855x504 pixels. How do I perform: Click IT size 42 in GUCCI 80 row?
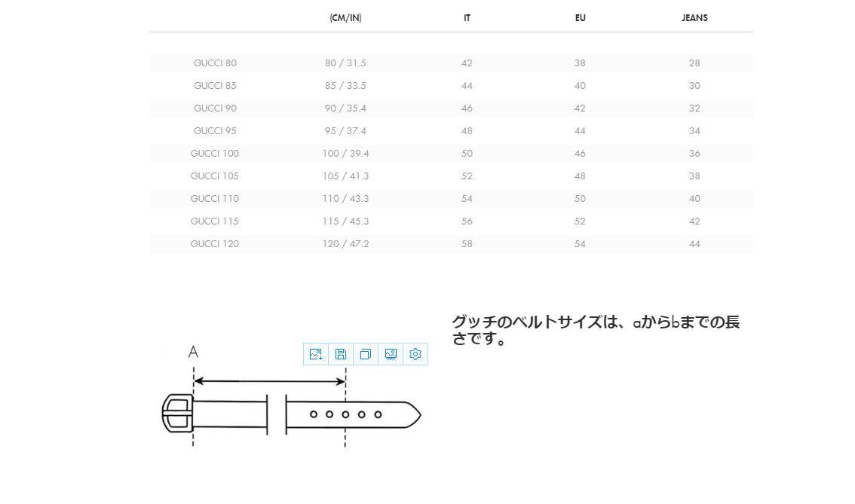point(467,63)
